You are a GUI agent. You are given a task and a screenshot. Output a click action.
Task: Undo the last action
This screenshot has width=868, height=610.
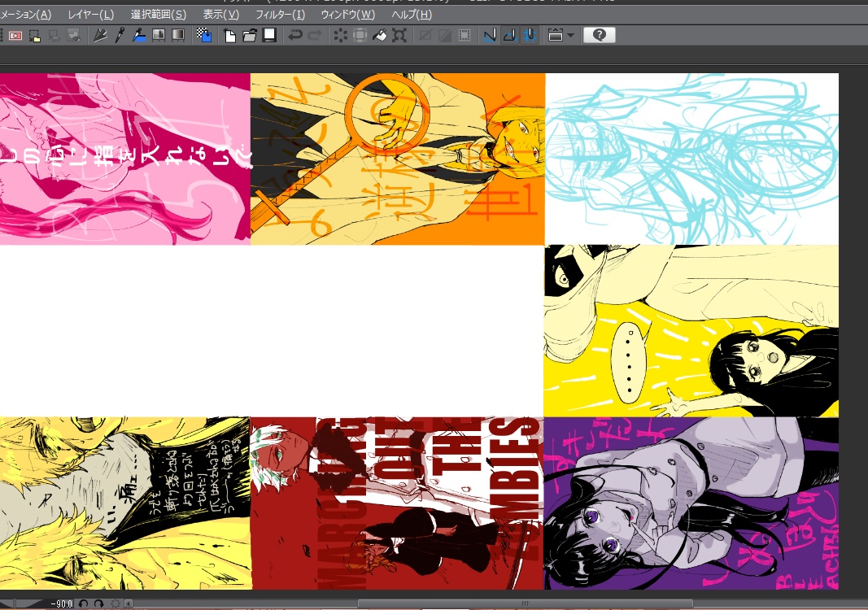point(295,36)
